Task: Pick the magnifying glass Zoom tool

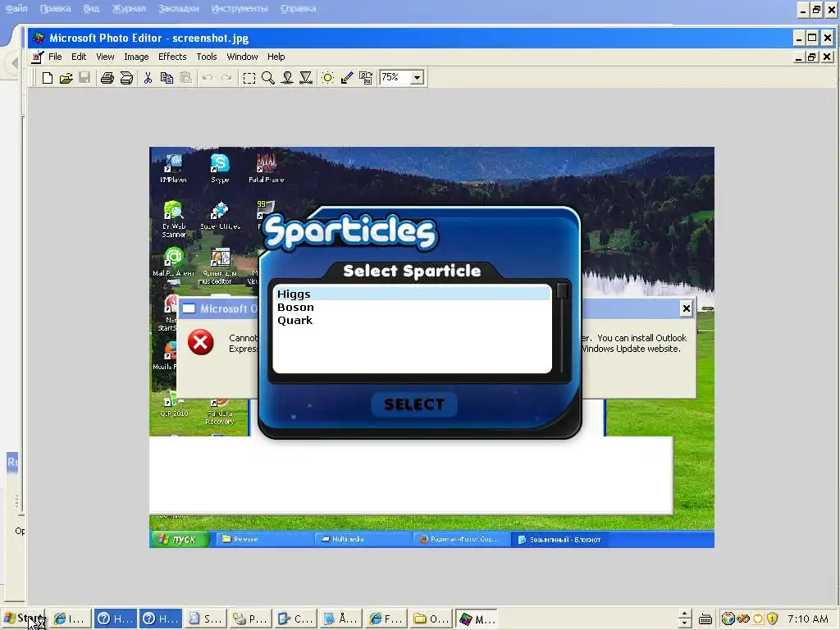Action: 268,78
